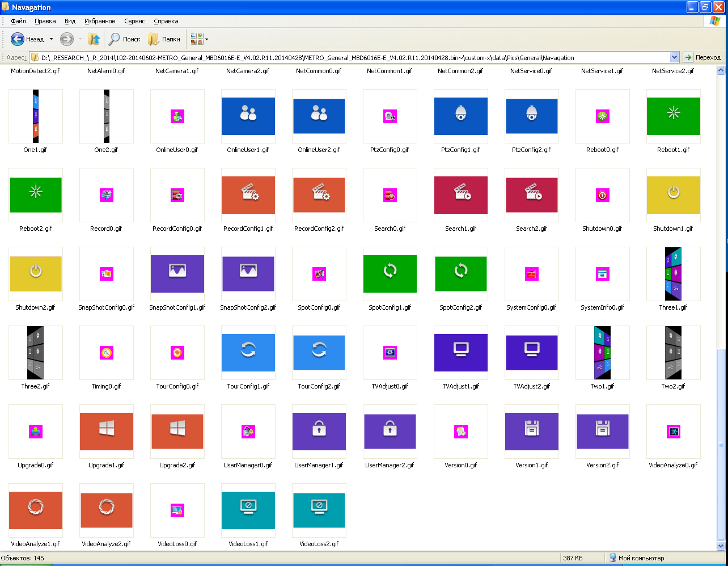Open the Сервис menu
The height and width of the screenshot is (566, 728).
point(134,21)
